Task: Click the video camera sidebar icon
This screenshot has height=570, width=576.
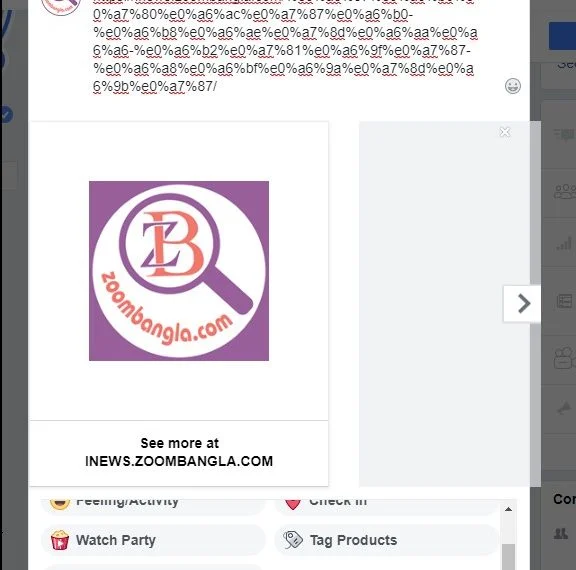Action: [565, 358]
